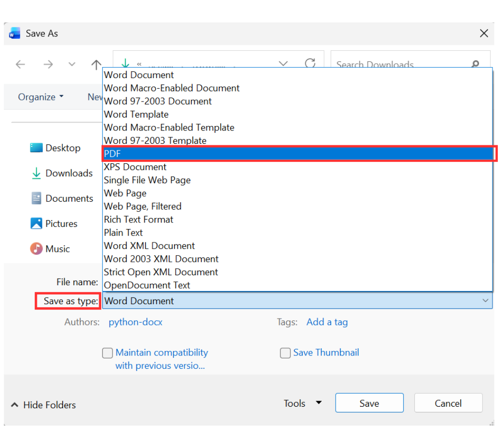Collapse folders with Hide Folders
The height and width of the screenshot is (448, 498).
click(x=43, y=405)
